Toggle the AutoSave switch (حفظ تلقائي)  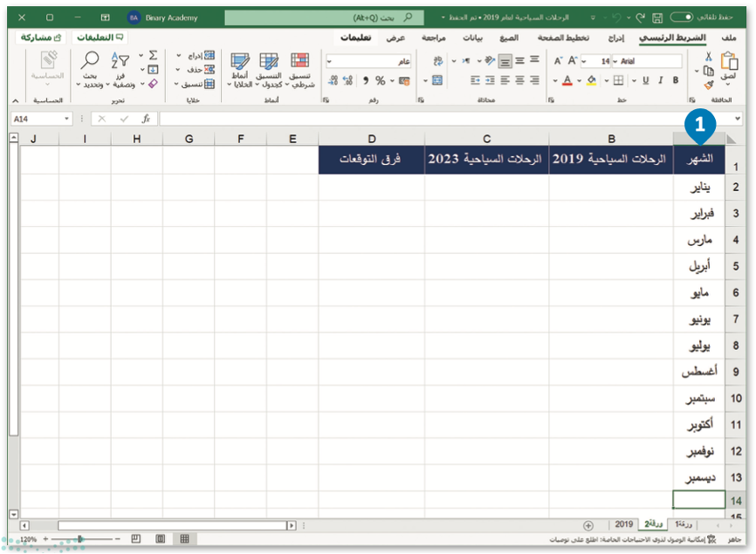pos(682,17)
